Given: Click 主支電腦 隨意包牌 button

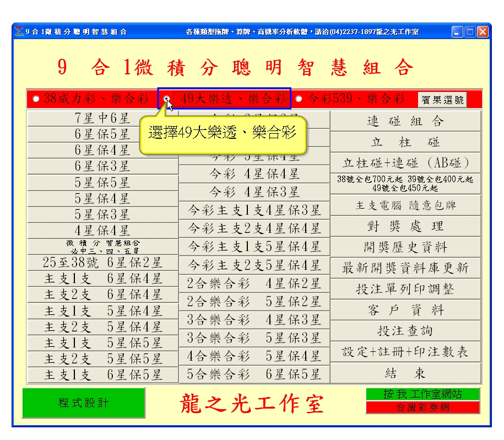Looking at the screenshot, I should [x=405, y=205].
